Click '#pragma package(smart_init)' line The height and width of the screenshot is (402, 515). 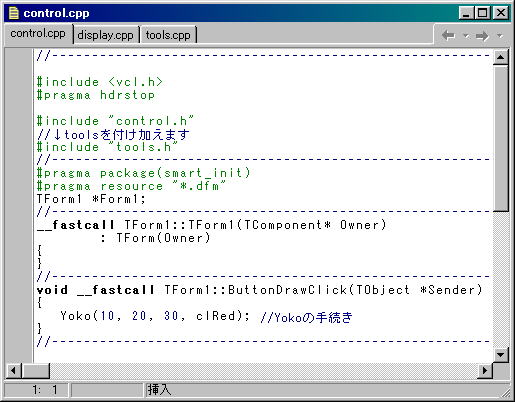(x=143, y=173)
